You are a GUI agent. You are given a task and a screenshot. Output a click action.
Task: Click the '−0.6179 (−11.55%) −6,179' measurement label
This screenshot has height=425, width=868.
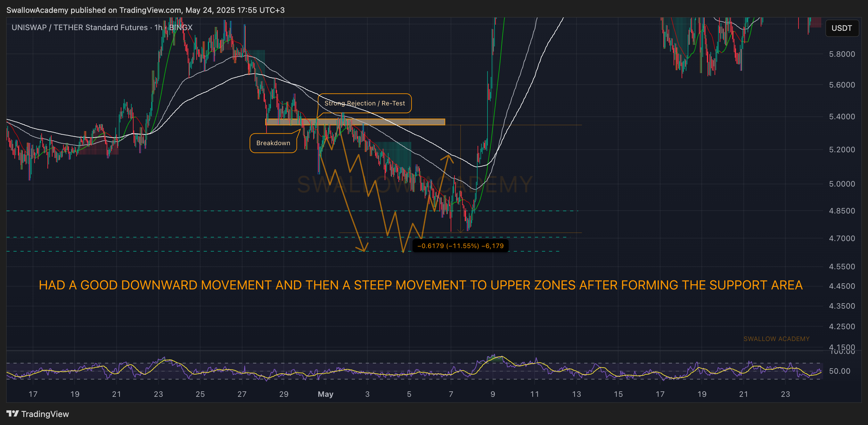point(460,246)
